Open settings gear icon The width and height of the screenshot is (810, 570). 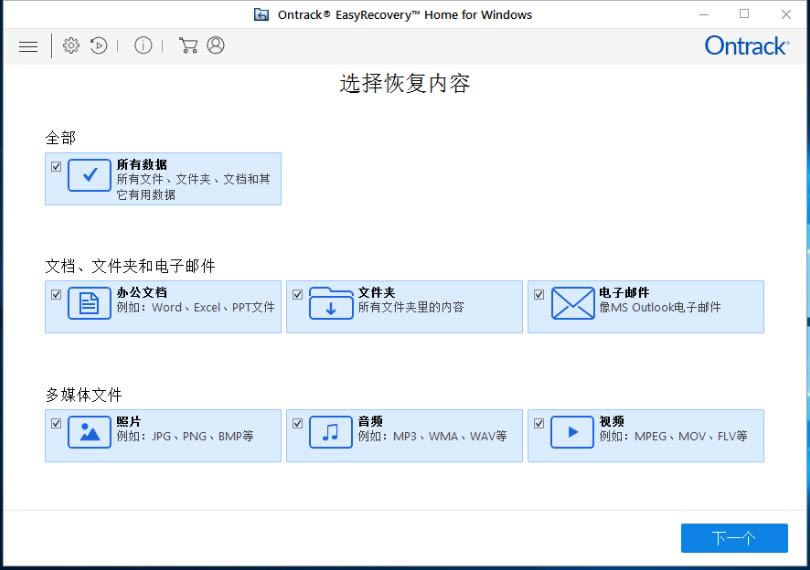71,45
